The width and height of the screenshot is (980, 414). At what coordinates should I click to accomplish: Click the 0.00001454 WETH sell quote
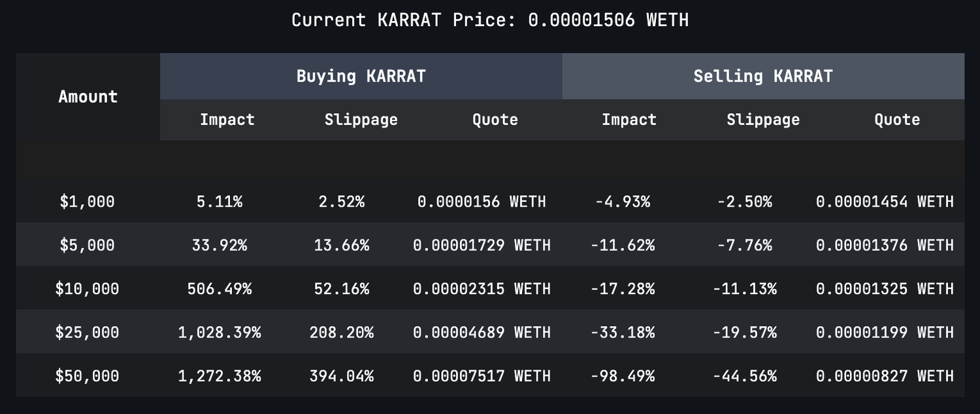pyautogui.click(x=885, y=201)
